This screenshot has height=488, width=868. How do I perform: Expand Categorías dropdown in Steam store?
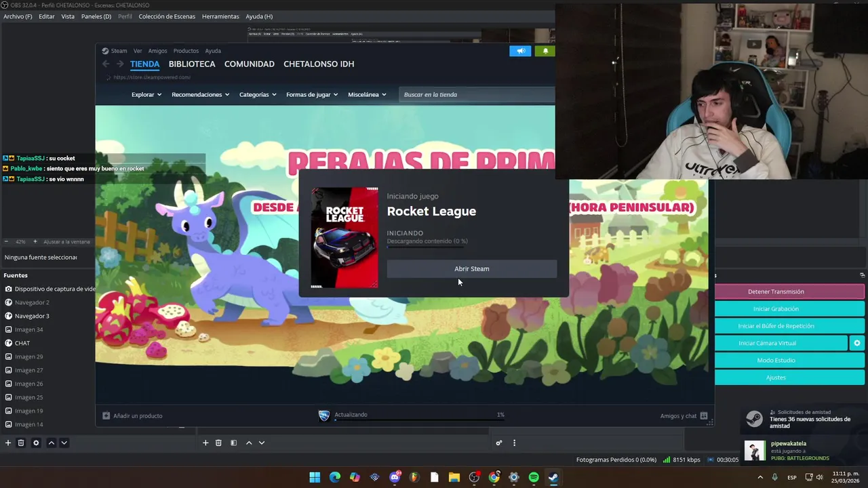tap(258, 94)
